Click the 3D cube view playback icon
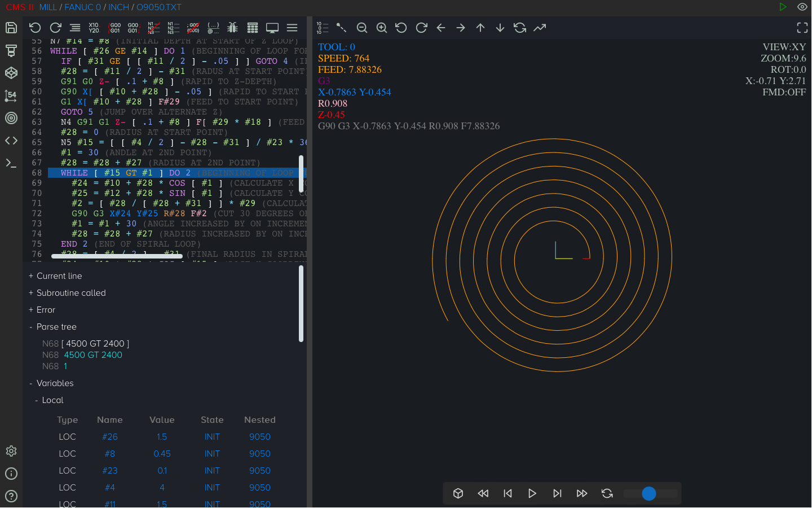 point(458,493)
